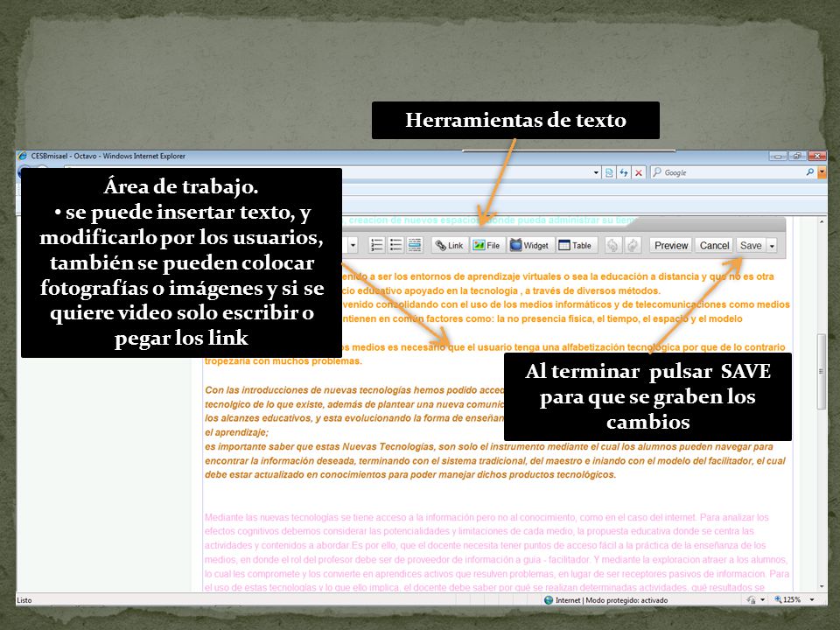The height and width of the screenshot is (630, 840).
Task: Click the Internet zone globe icon in the status bar
Action: 548,600
